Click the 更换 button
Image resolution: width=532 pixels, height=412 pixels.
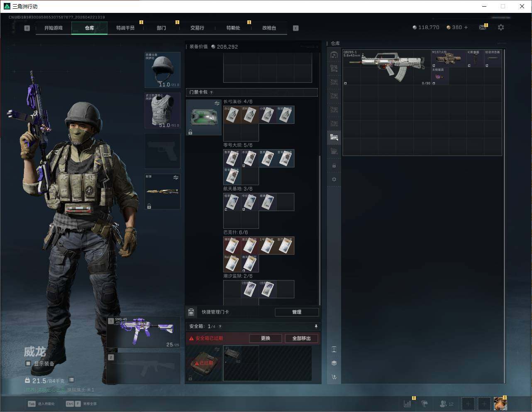266,338
